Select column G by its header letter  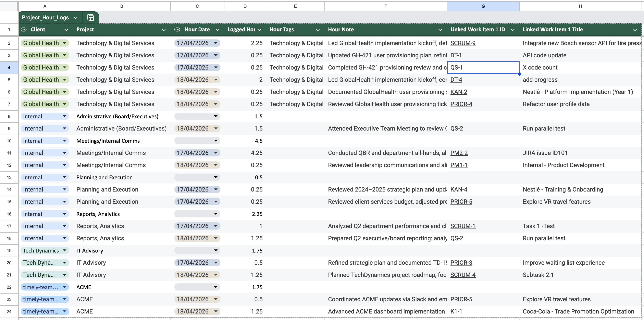pos(483,6)
